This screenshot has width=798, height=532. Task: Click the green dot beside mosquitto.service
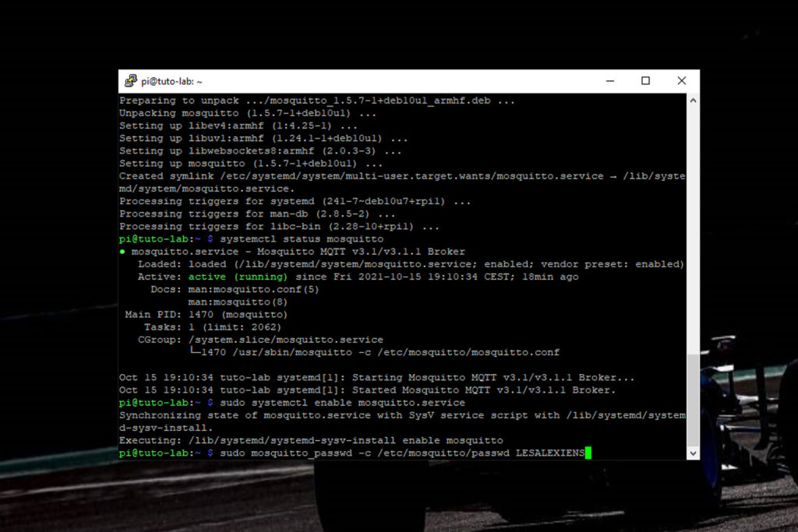[122, 252]
